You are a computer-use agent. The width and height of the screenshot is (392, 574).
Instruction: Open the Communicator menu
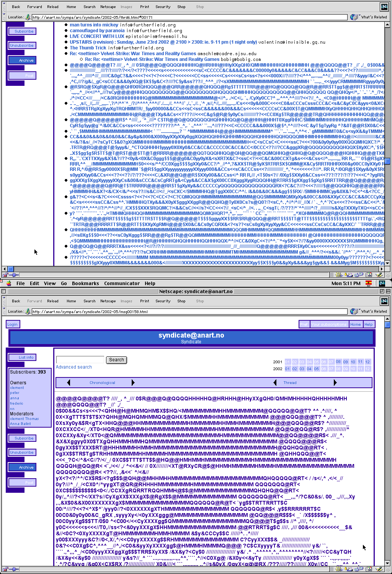[x=122, y=283]
